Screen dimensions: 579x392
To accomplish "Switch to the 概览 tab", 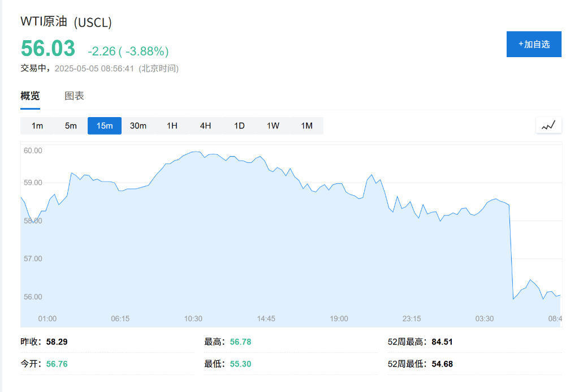I will (29, 96).
